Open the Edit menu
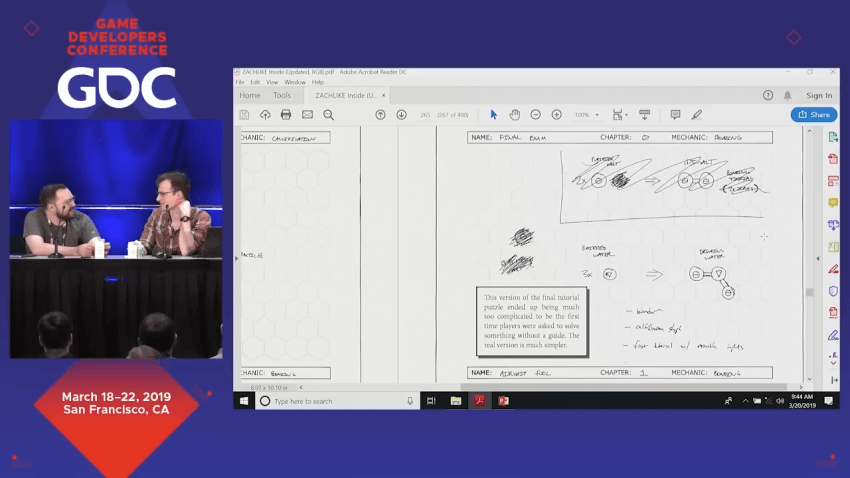This screenshot has height=478, width=850. point(255,82)
